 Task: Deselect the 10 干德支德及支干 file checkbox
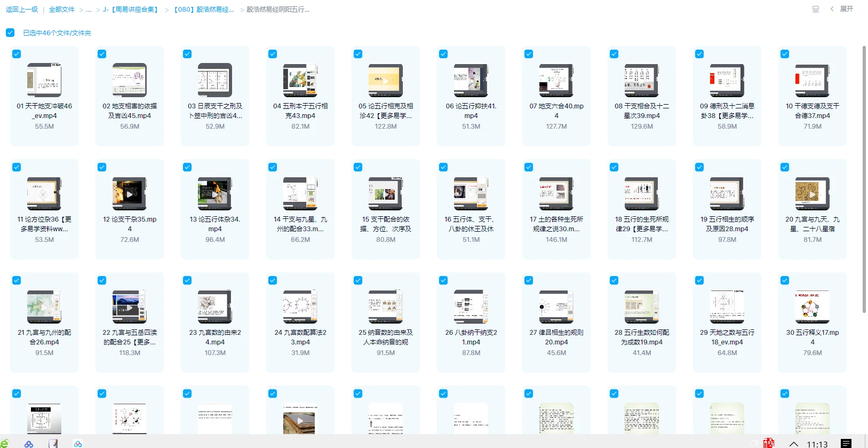point(785,54)
